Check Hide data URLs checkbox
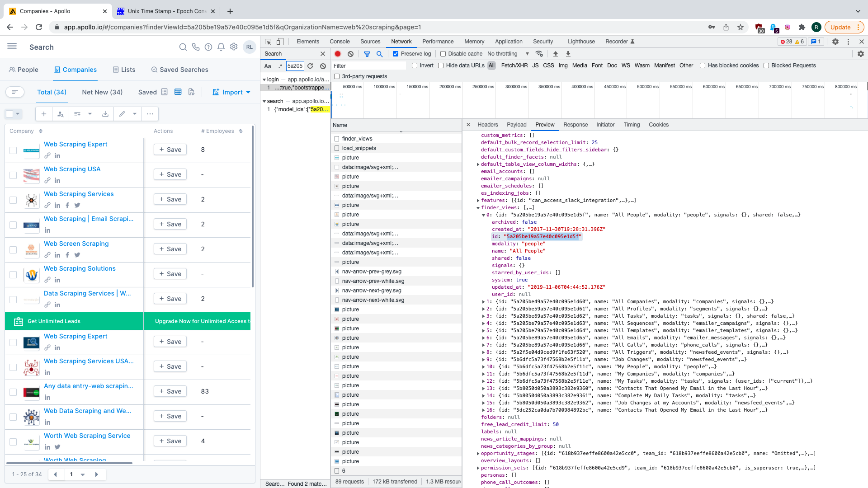The width and height of the screenshot is (868, 488). (441, 66)
